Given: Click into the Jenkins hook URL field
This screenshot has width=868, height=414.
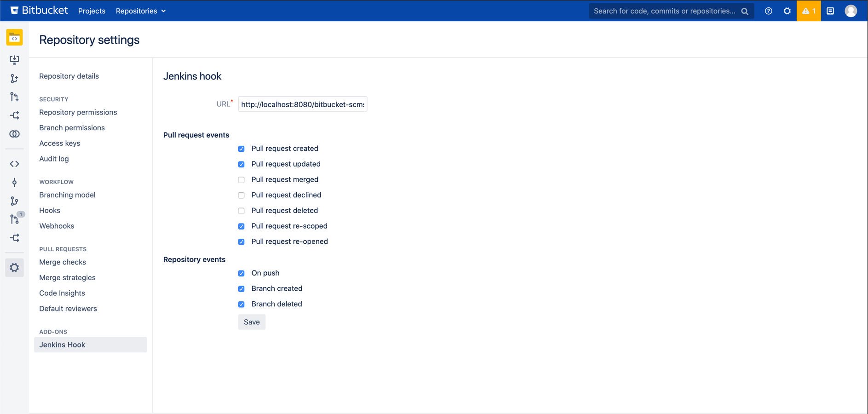Looking at the screenshot, I should 303,104.
